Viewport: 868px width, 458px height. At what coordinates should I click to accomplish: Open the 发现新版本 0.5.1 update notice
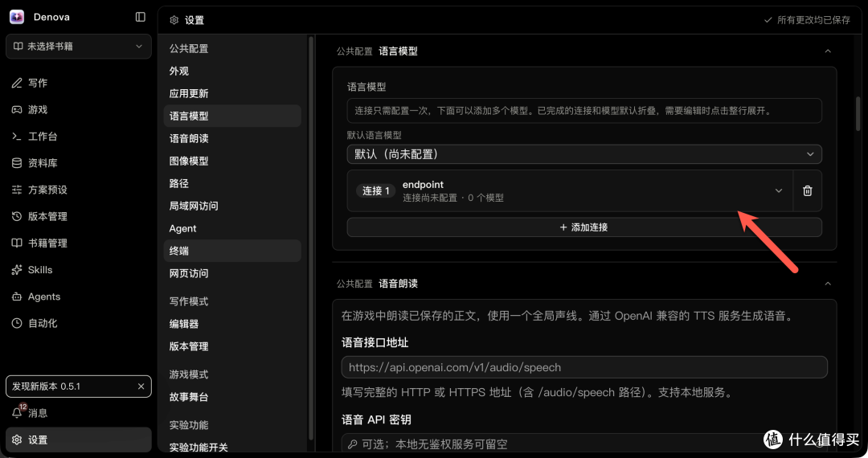(79, 386)
